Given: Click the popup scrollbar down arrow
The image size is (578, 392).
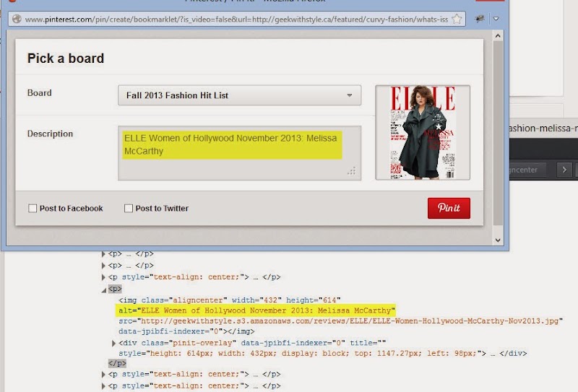Looking at the screenshot, I should [x=498, y=240].
